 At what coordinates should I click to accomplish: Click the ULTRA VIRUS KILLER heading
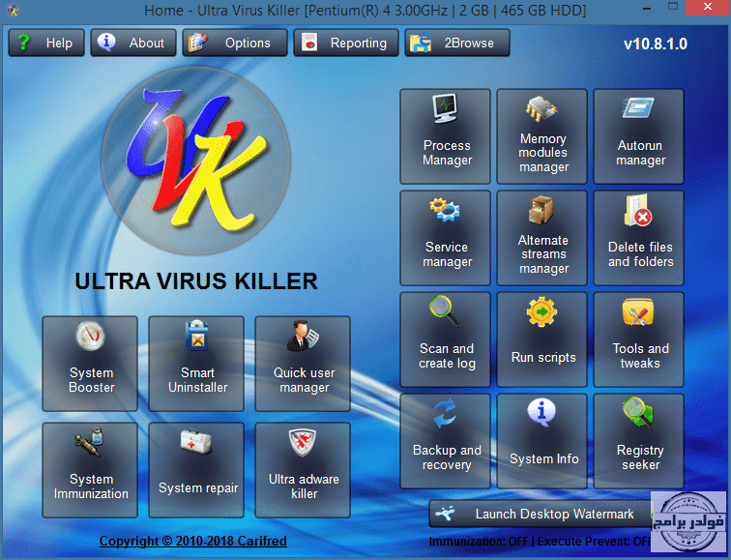pyautogui.click(x=196, y=281)
